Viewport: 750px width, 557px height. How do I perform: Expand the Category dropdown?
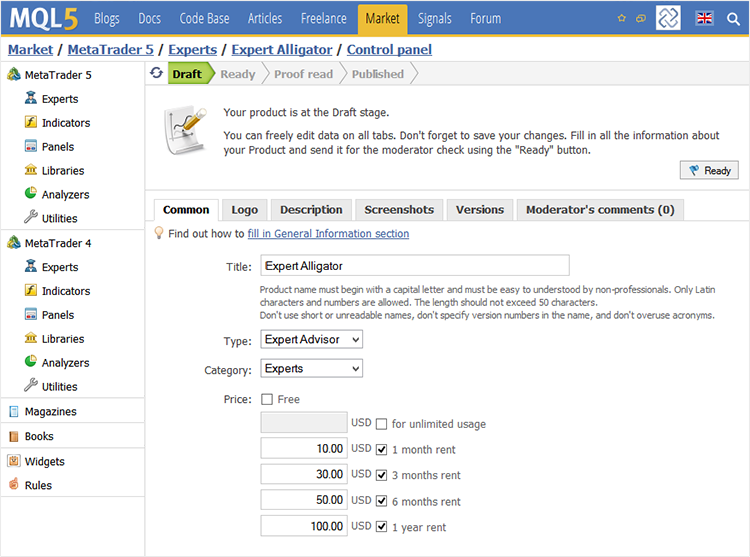(x=311, y=369)
